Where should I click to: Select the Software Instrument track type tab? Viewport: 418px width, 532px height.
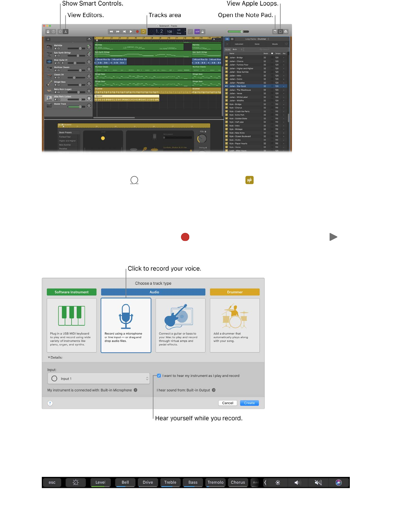72,292
